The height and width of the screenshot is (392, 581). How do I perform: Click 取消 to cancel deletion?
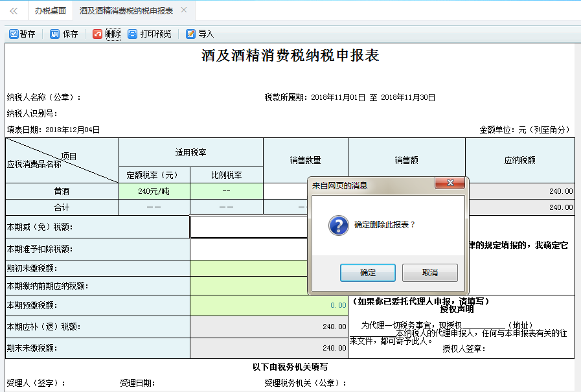point(429,273)
